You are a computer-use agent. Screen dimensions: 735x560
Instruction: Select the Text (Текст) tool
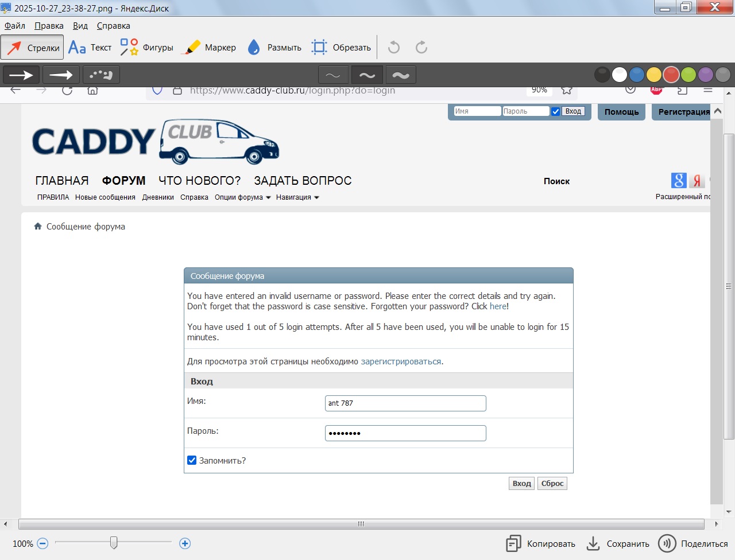tap(90, 48)
